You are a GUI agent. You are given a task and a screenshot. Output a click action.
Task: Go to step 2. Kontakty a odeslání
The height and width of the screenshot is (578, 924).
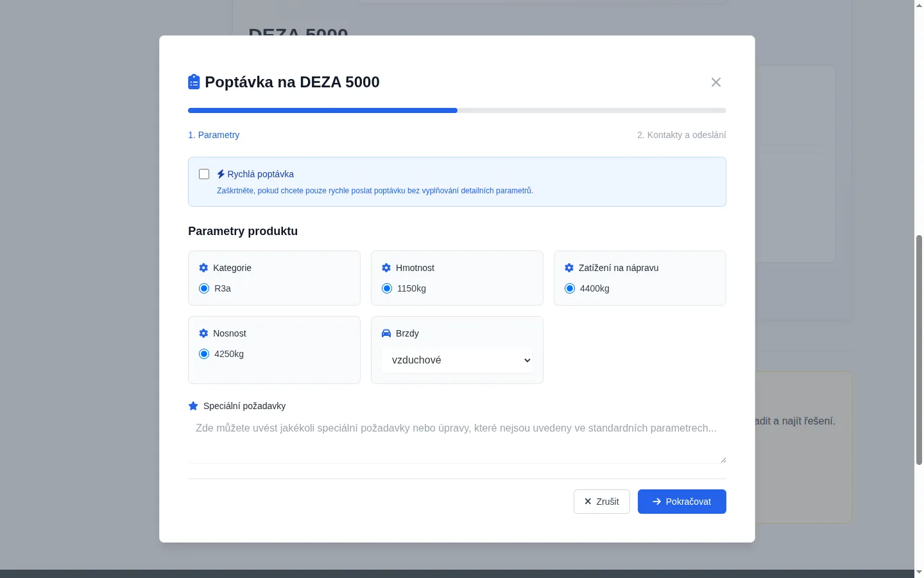click(681, 135)
